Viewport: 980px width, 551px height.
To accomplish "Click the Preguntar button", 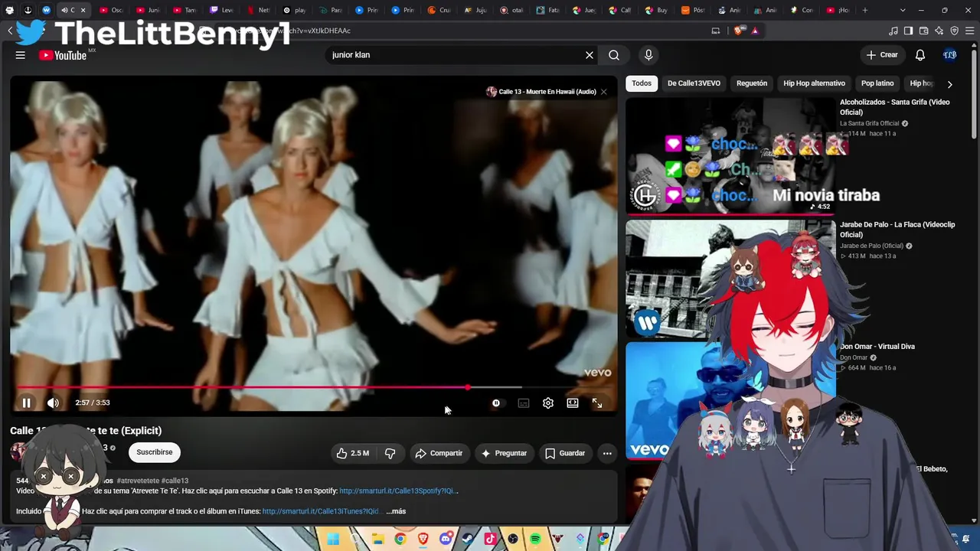I will (x=504, y=453).
